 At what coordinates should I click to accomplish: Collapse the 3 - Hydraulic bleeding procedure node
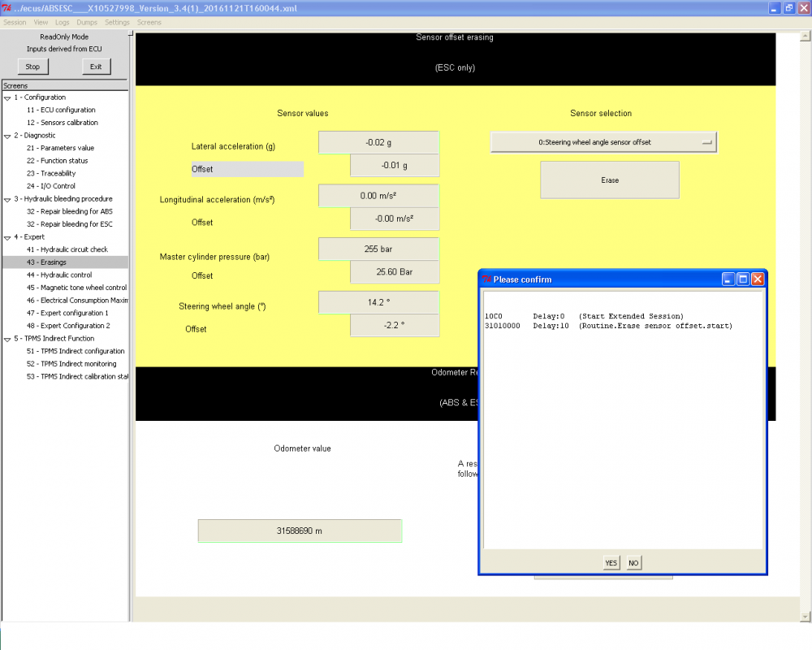(x=7, y=200)
